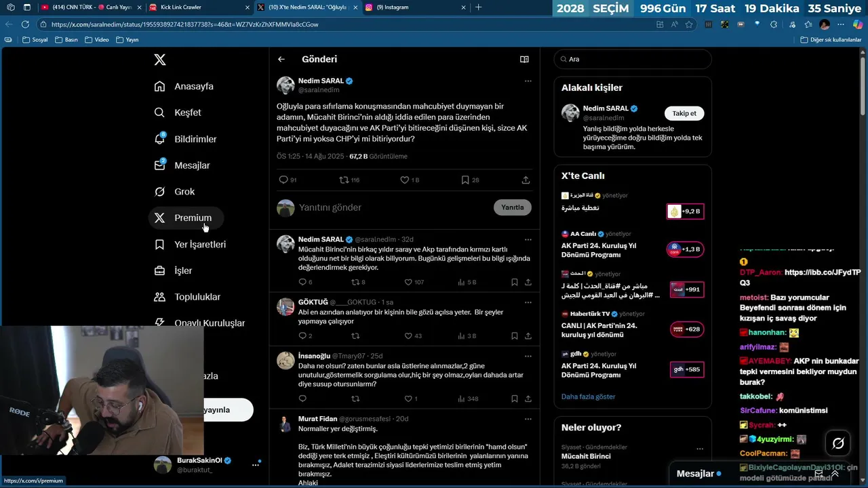Click post timestamp ÖS 1:25 14 Ağu 2025
The image size is (868, 488).
311,157
